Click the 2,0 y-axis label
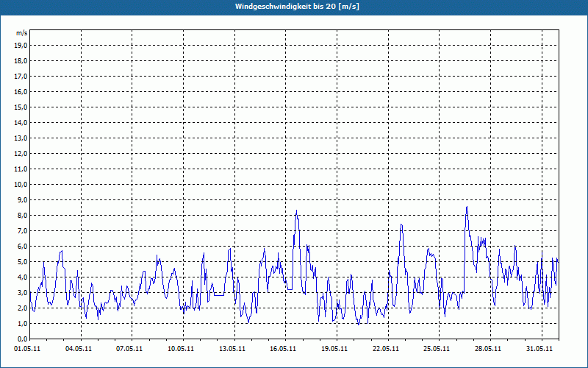 point(22,308)
